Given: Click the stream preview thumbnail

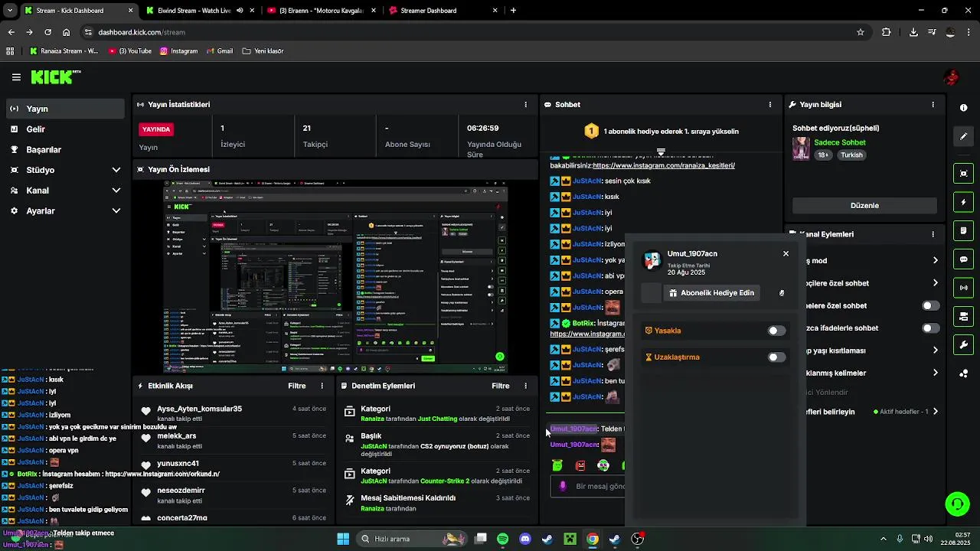Looking at the screenshot, I should click(x=335, y=277).
